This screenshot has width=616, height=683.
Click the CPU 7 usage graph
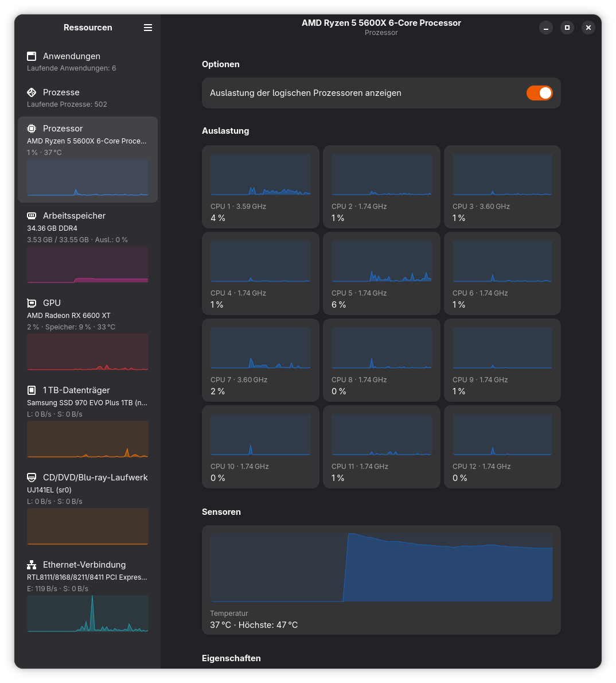(x=260, y=348)
